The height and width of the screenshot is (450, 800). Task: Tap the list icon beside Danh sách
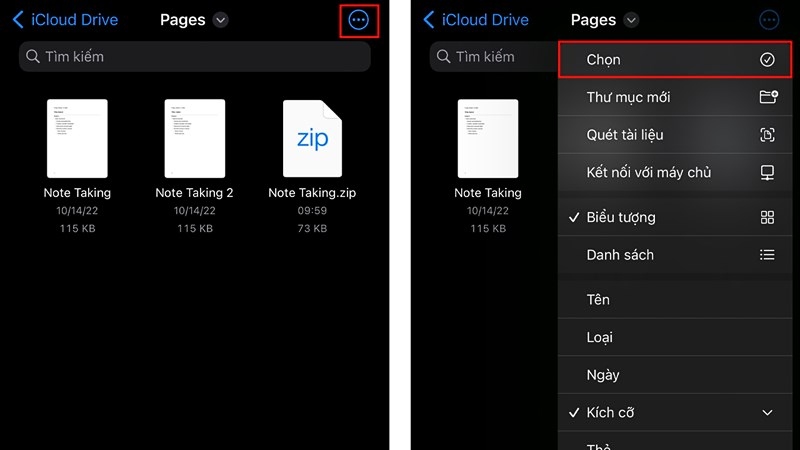tap(767, 255)
